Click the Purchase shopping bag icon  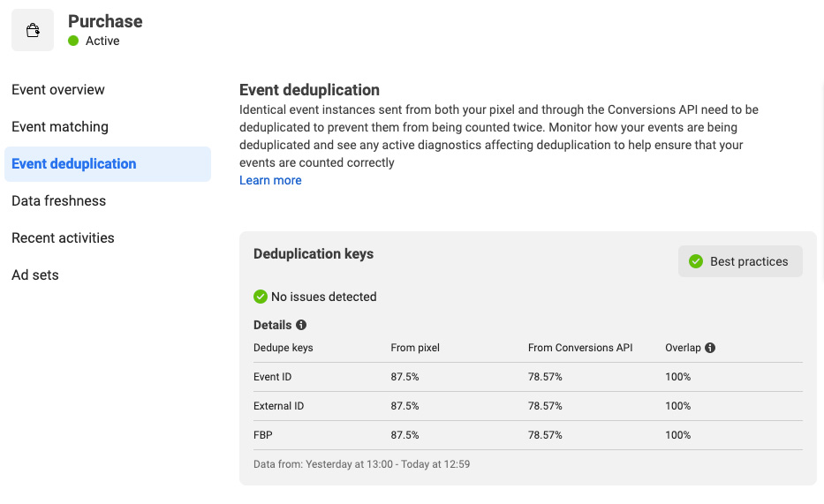pyautogui.click(x=33, y=30)
